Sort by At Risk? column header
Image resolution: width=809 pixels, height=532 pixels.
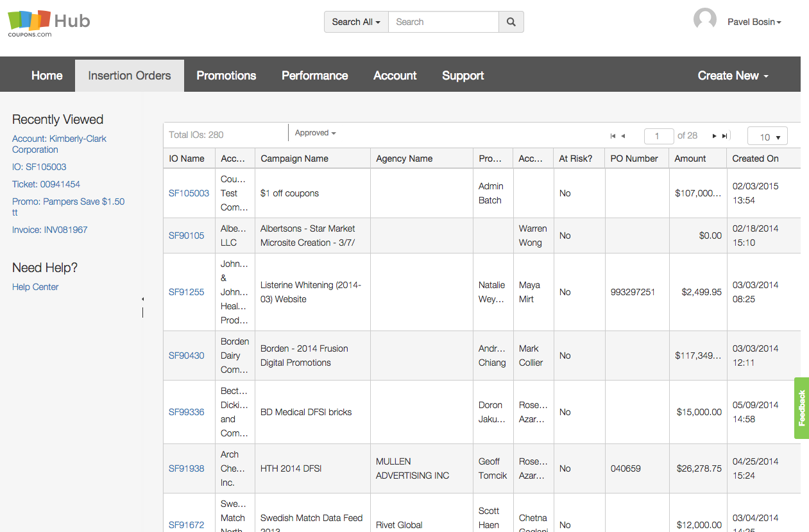pos(579,159)
